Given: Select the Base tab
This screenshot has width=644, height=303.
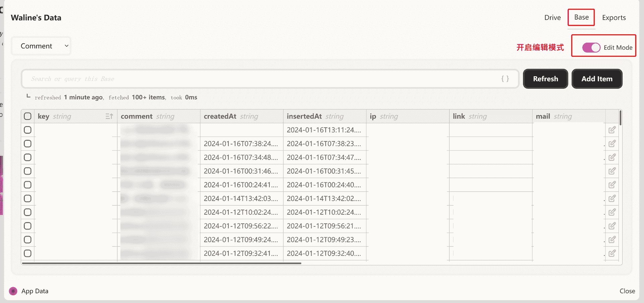Looking at the screenshot, I should pyautogui.click(x=581, y=17).
